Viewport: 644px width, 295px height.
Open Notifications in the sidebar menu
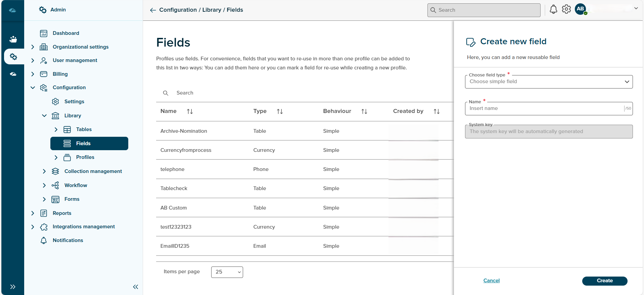(x=68, y=240)
